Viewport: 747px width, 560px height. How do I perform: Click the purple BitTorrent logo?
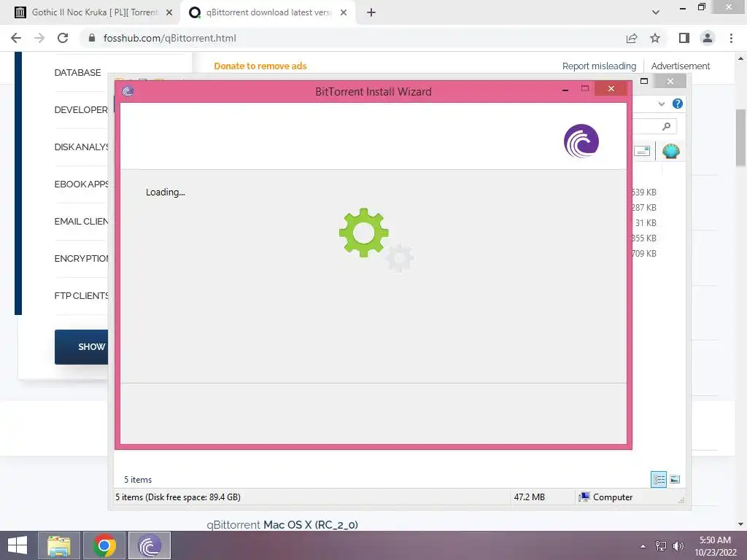pos(581,141)
